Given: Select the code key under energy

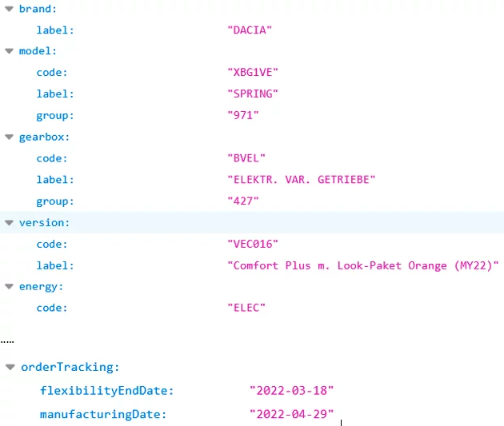Looking at the screenshot, I should (52, 308).
